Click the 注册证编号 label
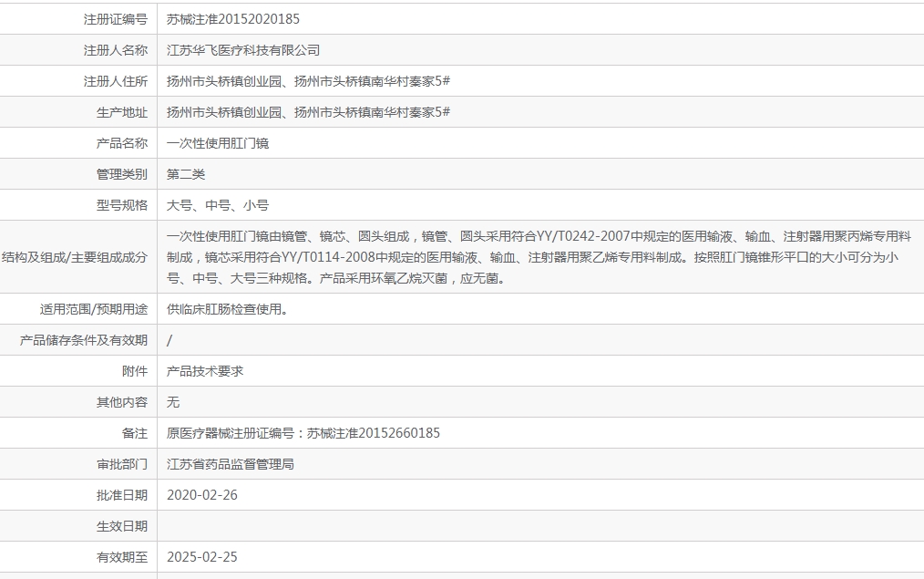 116,19
